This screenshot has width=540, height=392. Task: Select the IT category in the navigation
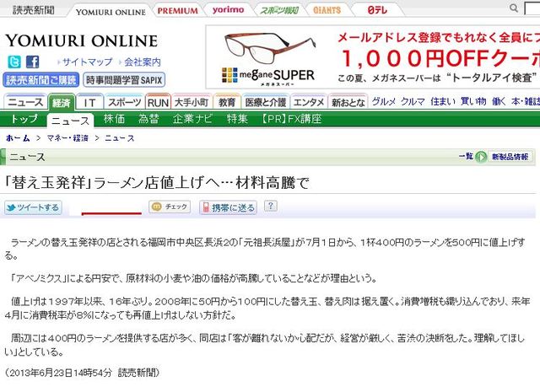click(x=88, y=102)
